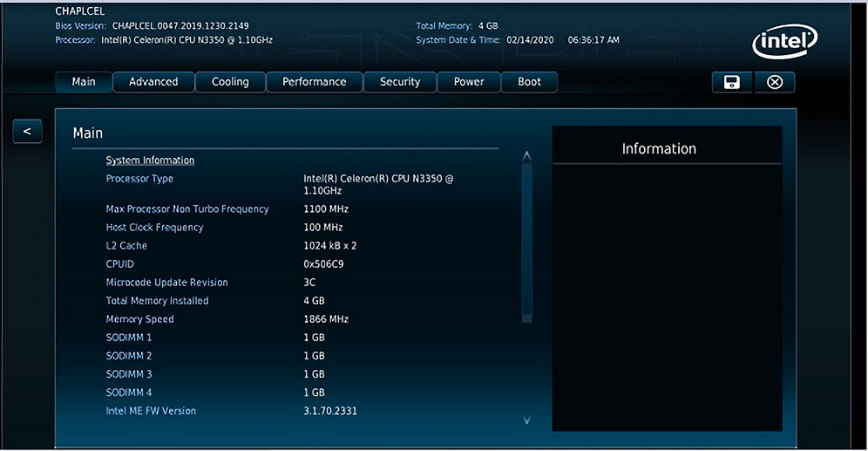Click the CPUID label
The height and width of the screenshot is (451, 868).
click(x=119, y=263)
